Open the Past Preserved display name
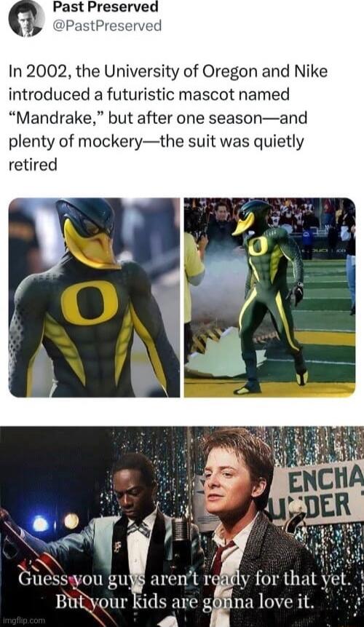This screenshot has height=627, width=364. pyautogui.click(x=106, y=7)
